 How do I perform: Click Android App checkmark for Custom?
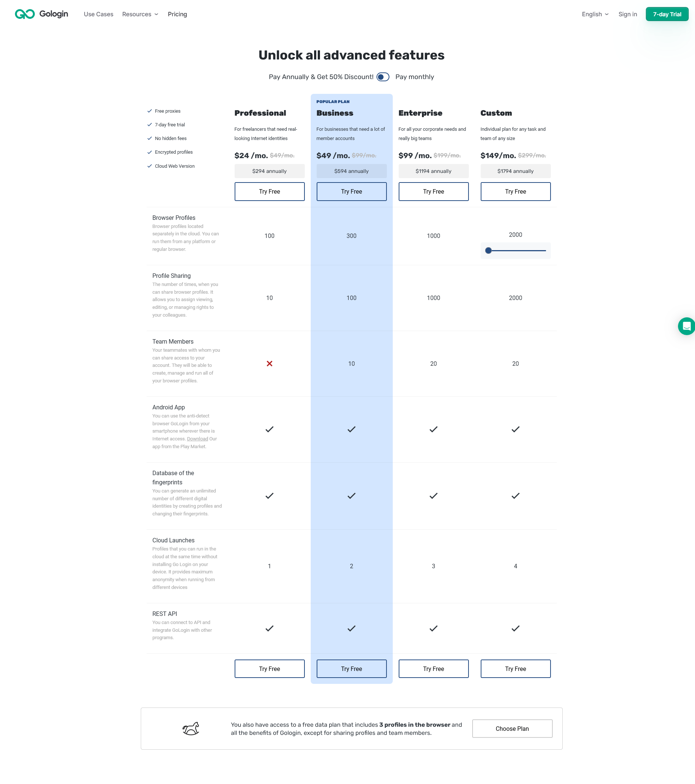pos(515,429)
